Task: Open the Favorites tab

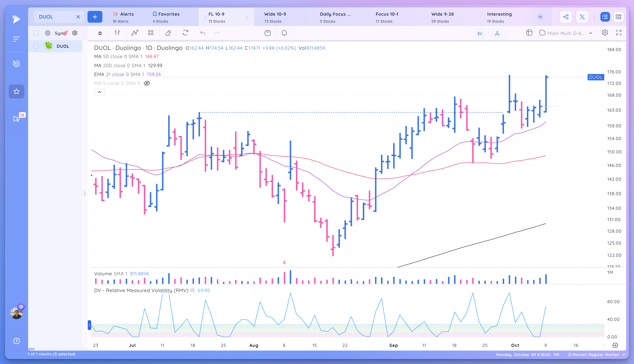Action: [166, 17]
